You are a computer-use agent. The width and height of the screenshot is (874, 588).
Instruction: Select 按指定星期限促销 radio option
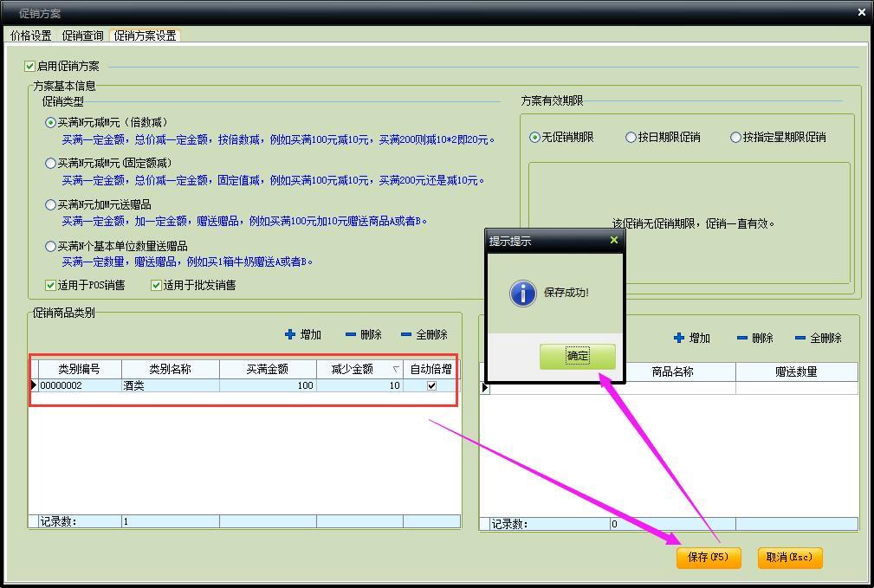[735, 137]
